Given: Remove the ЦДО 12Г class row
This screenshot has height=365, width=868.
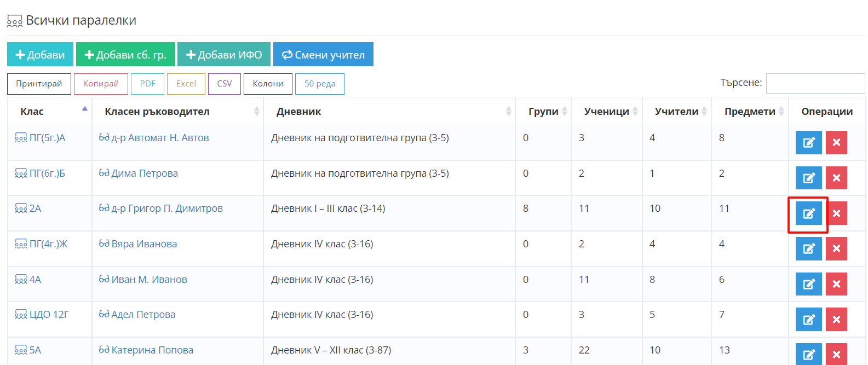Looking at the screenshot, I should click(836, 320).
